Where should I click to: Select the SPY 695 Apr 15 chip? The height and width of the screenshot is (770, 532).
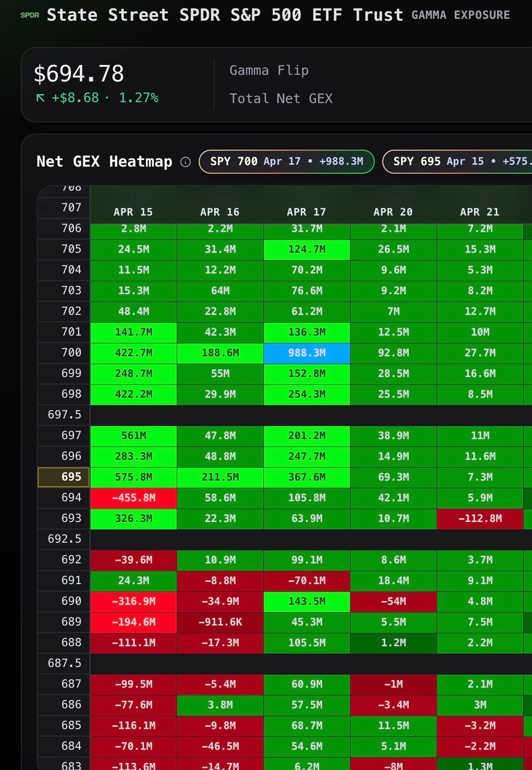pyautogui.click(x=458, y=161)
